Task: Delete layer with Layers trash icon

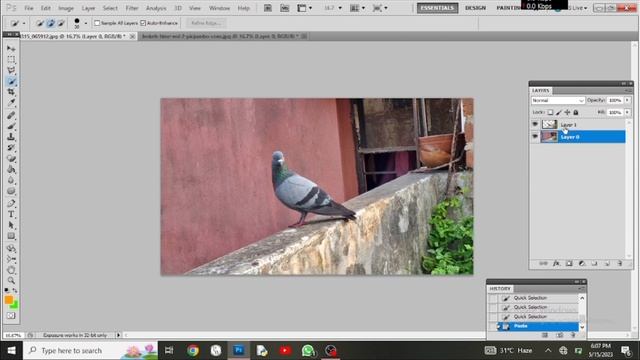Action: tap(620, 264)
